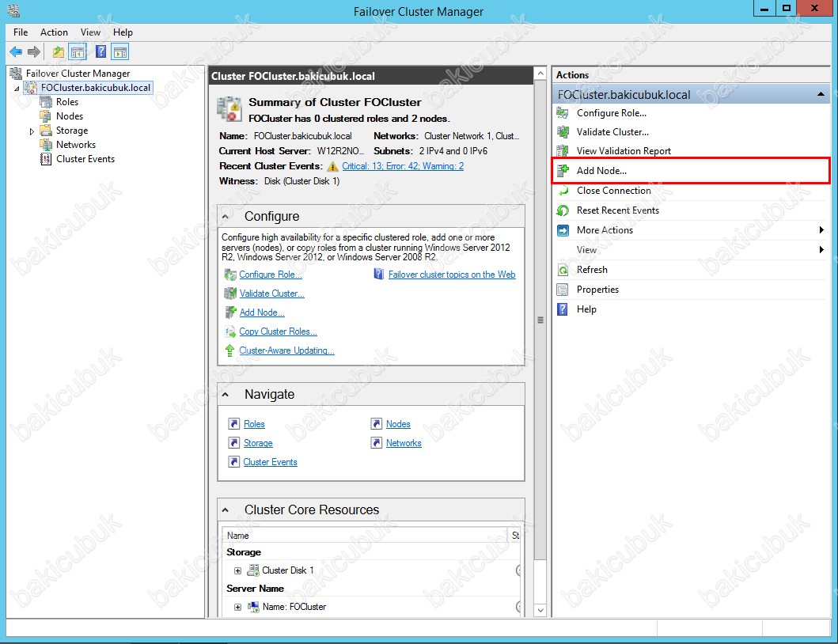Click the Configure Role icon in Actions pane
Viewport: 838px width, 644px height.
click(x=563, y=113)
